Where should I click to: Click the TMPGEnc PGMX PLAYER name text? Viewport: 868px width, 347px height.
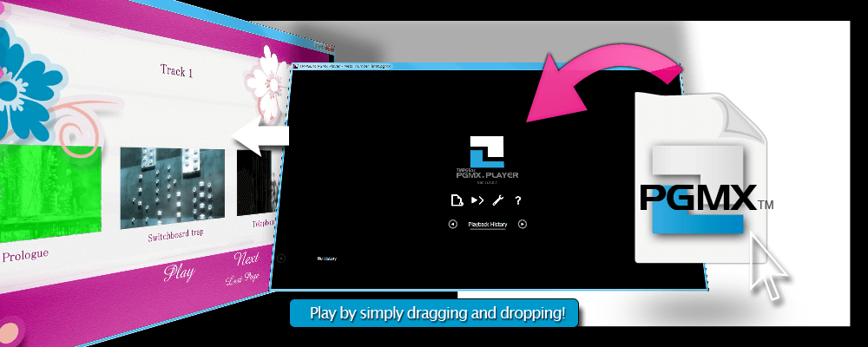[487, 173]
